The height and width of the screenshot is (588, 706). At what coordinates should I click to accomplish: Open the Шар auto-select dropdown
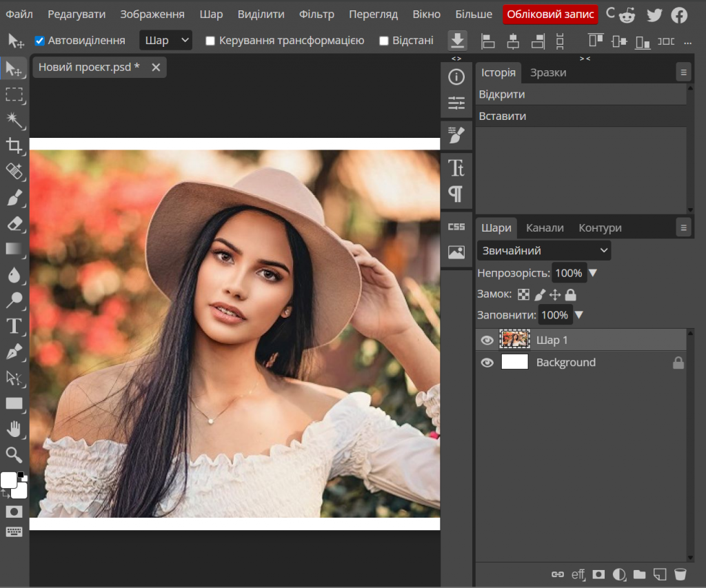click(x=165, y=41)
